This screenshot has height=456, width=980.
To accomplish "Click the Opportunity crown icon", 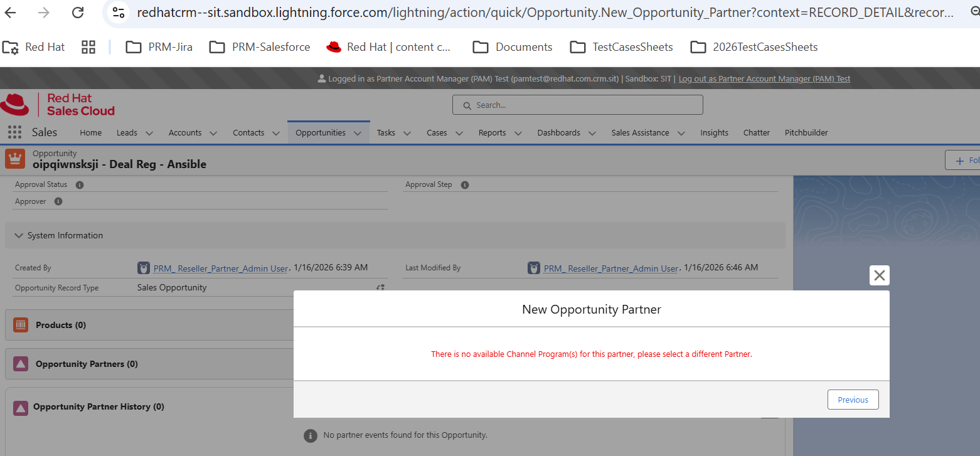I will coord(15,159).
